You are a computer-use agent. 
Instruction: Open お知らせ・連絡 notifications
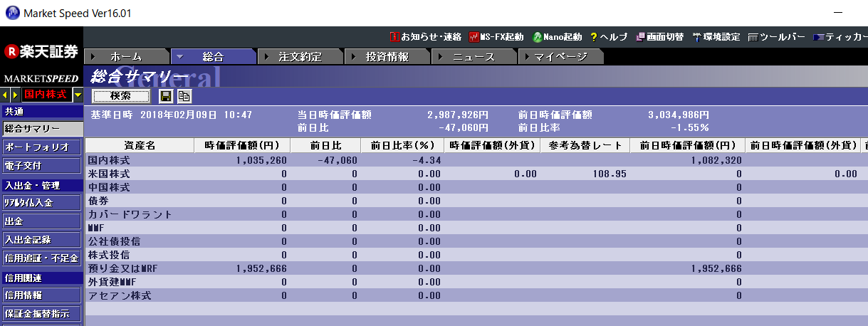[x=426, y=36]
